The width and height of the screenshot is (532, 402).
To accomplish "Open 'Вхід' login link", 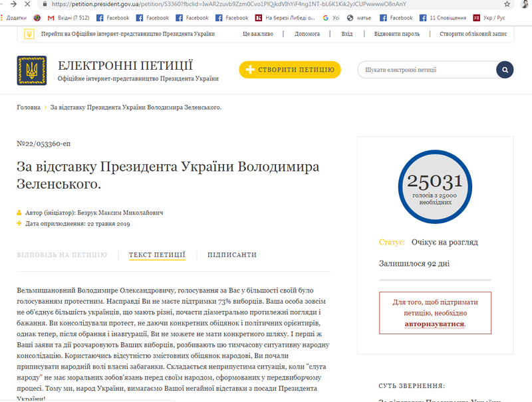I will point(347,33).
